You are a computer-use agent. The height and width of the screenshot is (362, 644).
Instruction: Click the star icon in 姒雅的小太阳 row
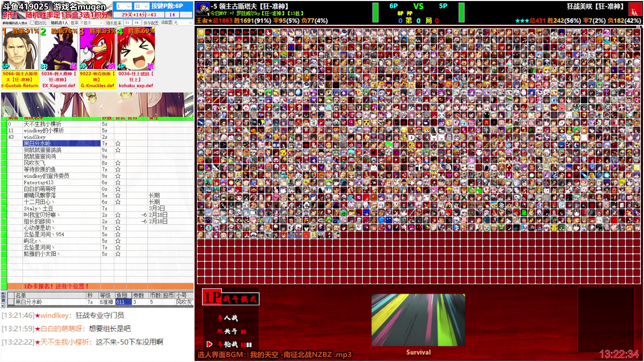click(118, 254)
